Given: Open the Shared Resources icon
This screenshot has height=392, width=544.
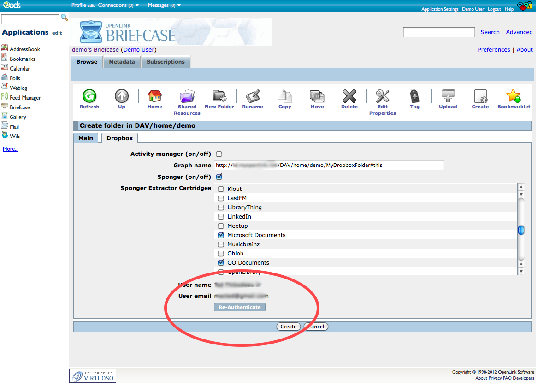Looking at the screenshot, I should click(187, 96).
